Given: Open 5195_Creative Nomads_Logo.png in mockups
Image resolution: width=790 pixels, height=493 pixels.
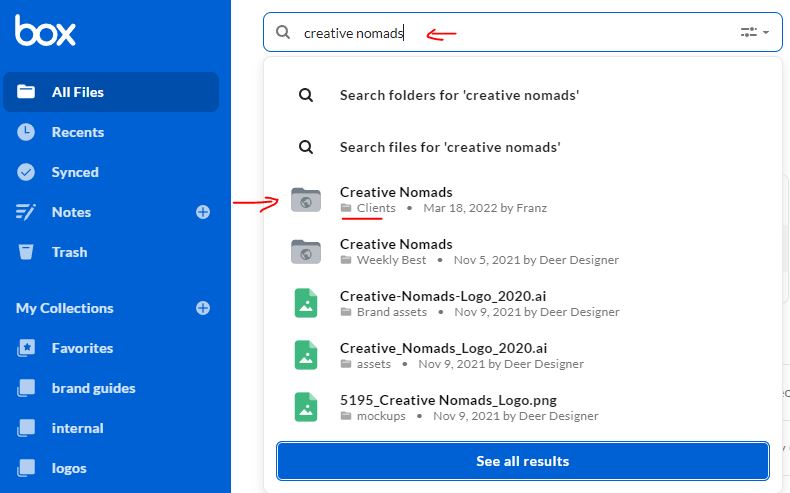Looking at the screenshot, I should pyautogui.click(x=448, y=400).
